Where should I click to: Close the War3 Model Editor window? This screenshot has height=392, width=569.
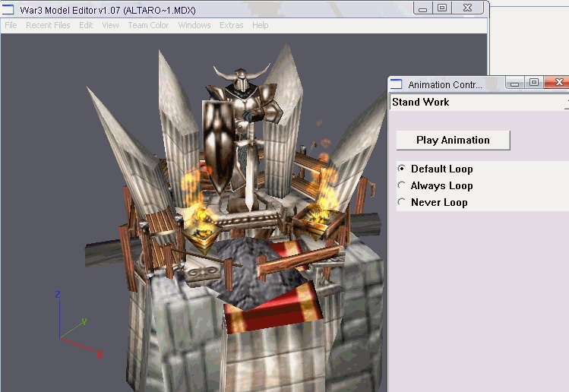click(468, 8)
